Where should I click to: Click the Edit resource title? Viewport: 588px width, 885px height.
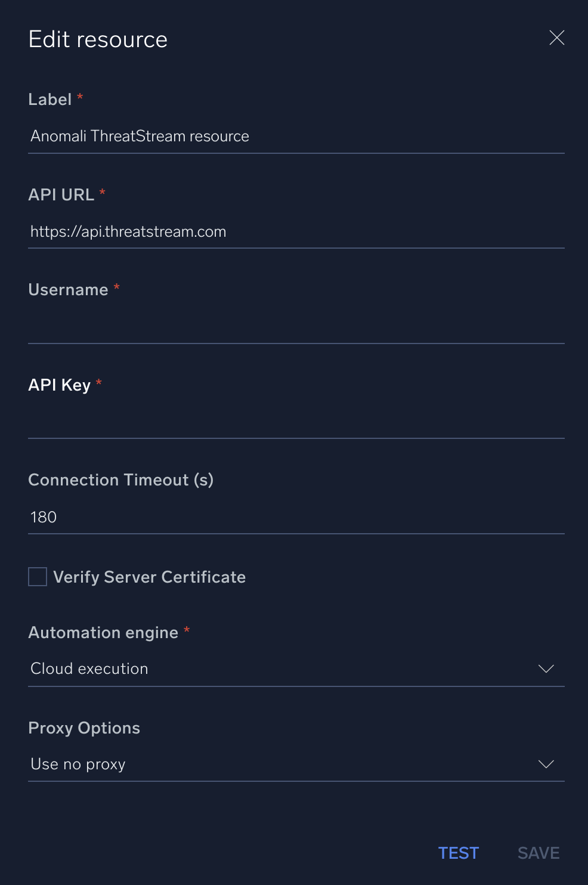(97, 38)
